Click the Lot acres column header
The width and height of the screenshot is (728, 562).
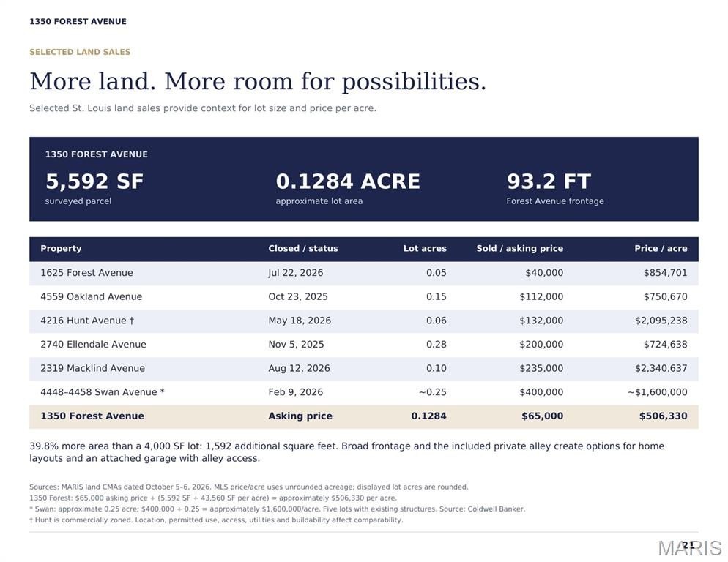425,248
